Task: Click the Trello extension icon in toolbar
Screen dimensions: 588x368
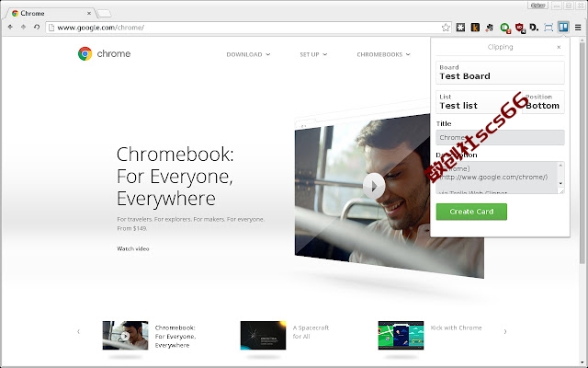Action: tap(563, 27)
